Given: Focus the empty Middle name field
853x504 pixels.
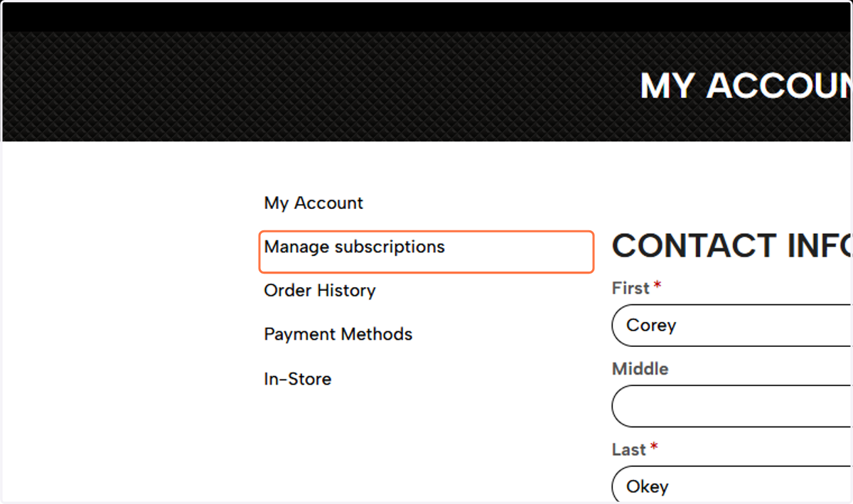Looking at the screenshot, I should click(732, 406).
